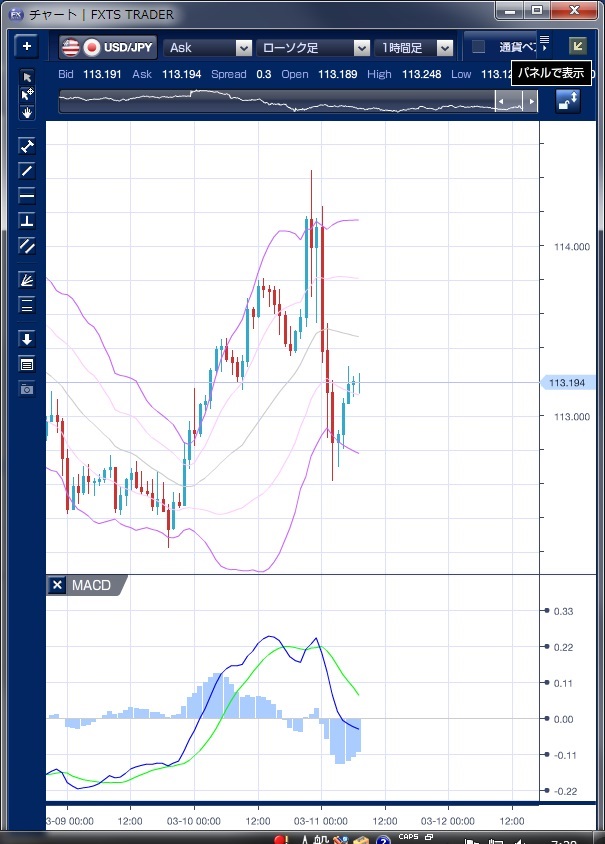Image resolution: width=605 pixels, height=844 pixels.
Task: Click the down arrow marker tool
Action: (x=27, y=339)
